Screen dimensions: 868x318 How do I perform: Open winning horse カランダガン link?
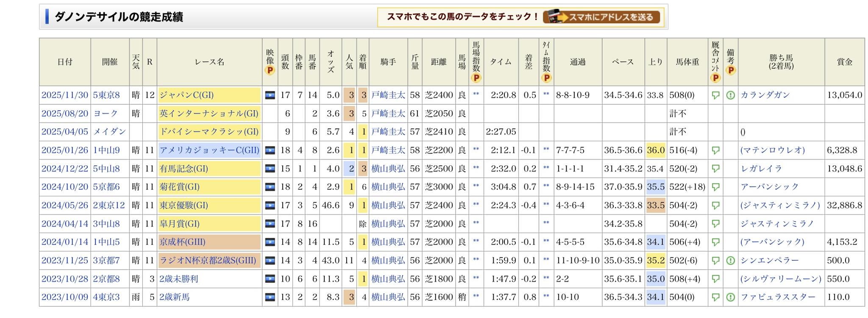click(765, 95)
